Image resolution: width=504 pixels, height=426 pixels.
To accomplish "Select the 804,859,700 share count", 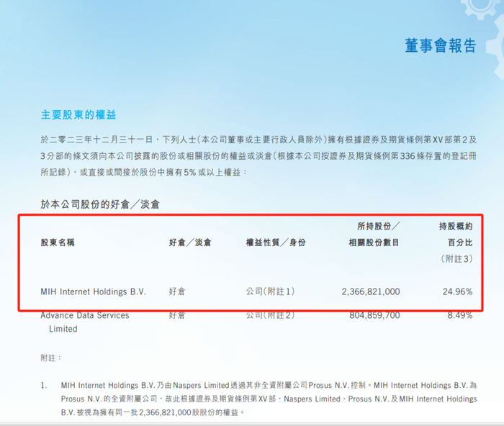I will (x=375, y=315).
